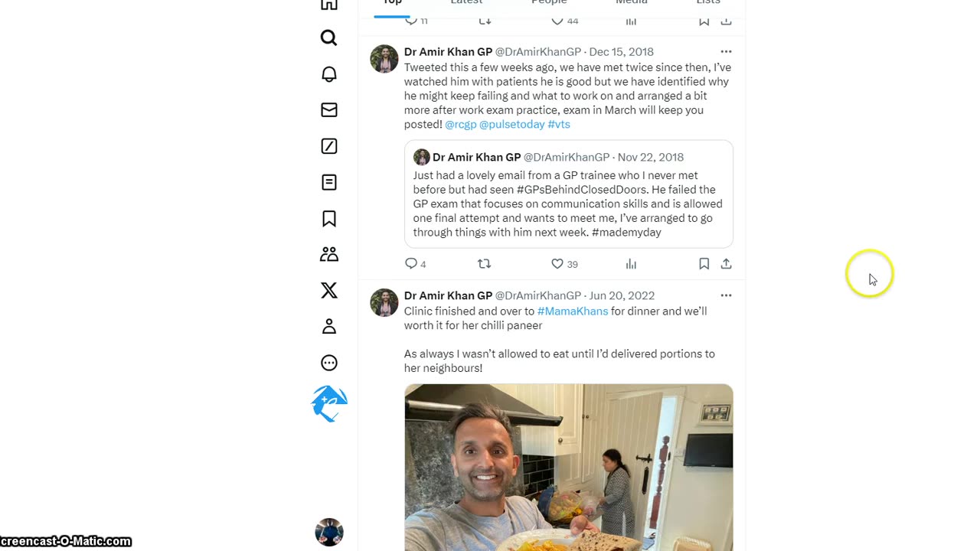980x551 pixels.
Task: Click the #MamaKhans hashtag link
Action: point(573,311)
